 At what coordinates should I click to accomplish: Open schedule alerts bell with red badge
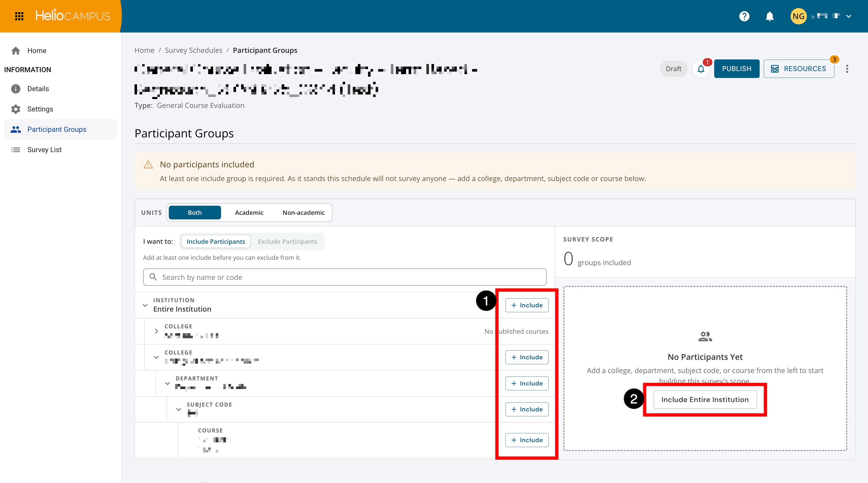(x=701, y=69)
